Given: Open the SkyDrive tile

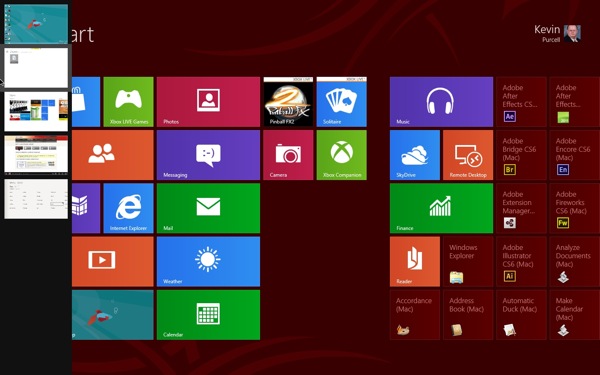Looking at the screenshot, I should 415,155.
